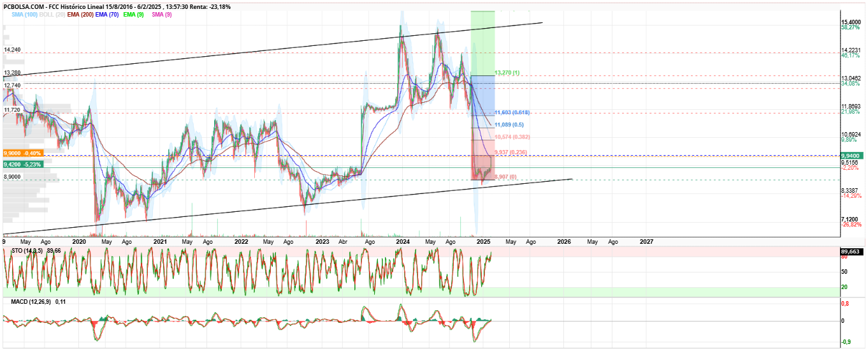Click the stochastic axis value 50
Viewport: 868px width, 351px height.
[x=845, y=271]
